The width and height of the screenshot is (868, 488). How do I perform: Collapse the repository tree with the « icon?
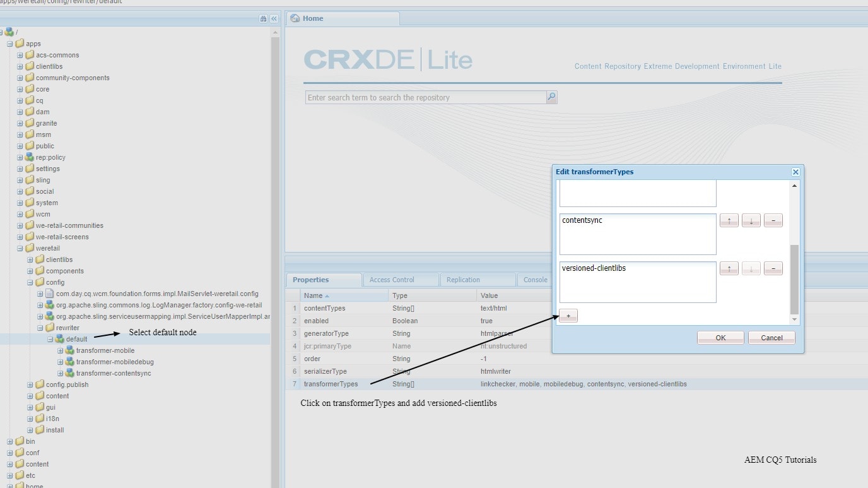[x=274, y=19]
